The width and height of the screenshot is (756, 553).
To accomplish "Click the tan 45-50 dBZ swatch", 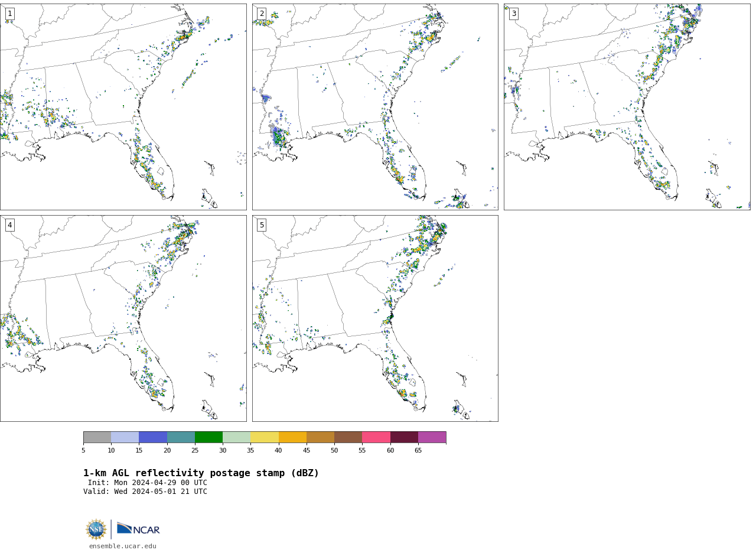I will (320, 437).
